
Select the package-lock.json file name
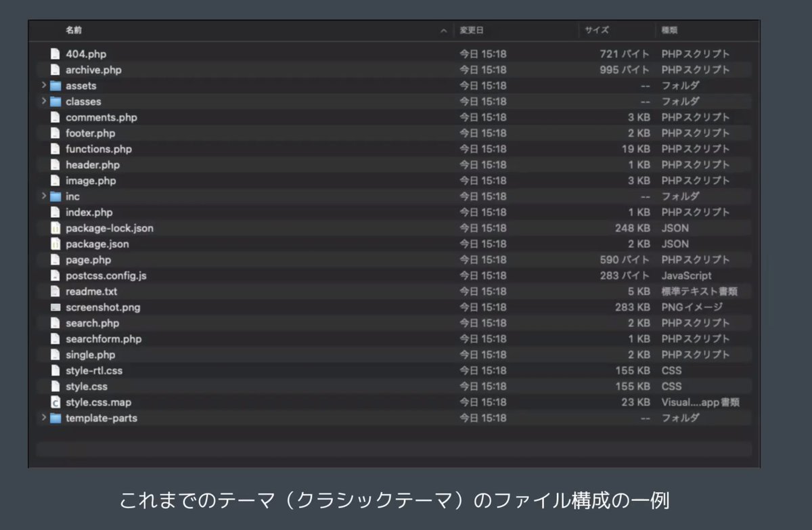coord(110,228)
